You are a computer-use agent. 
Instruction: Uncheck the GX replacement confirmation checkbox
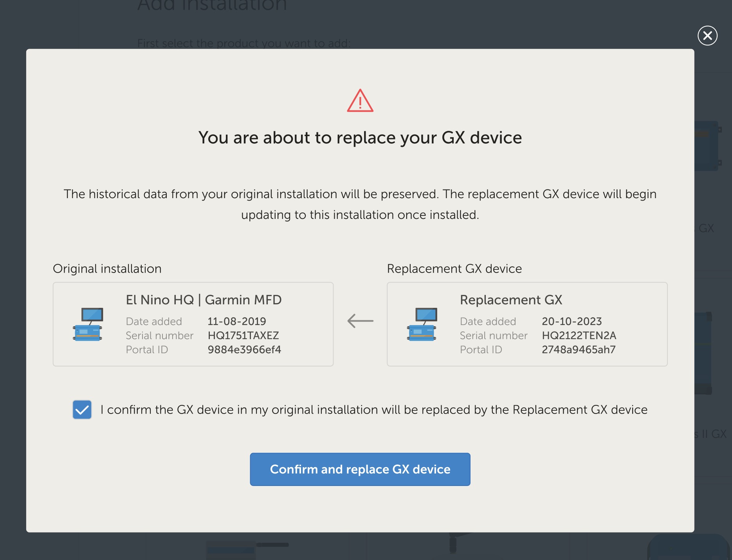pyautogui.click(x=82, y=410)
